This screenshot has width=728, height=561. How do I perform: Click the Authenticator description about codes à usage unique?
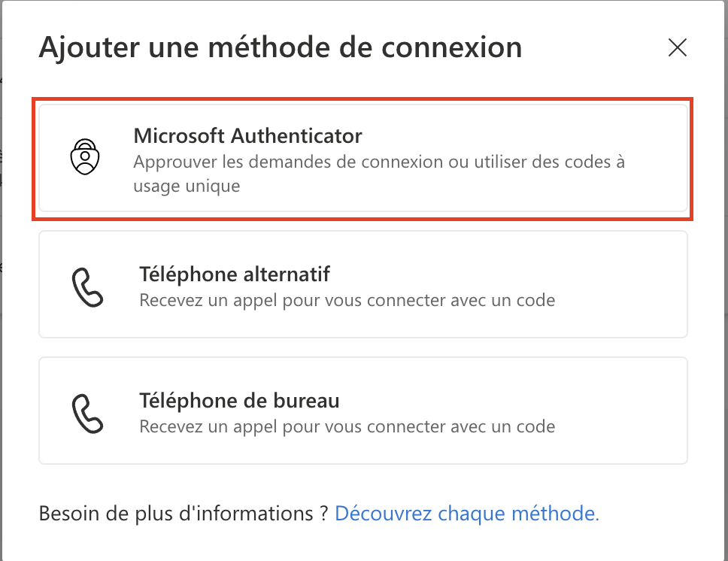[187, 186]
